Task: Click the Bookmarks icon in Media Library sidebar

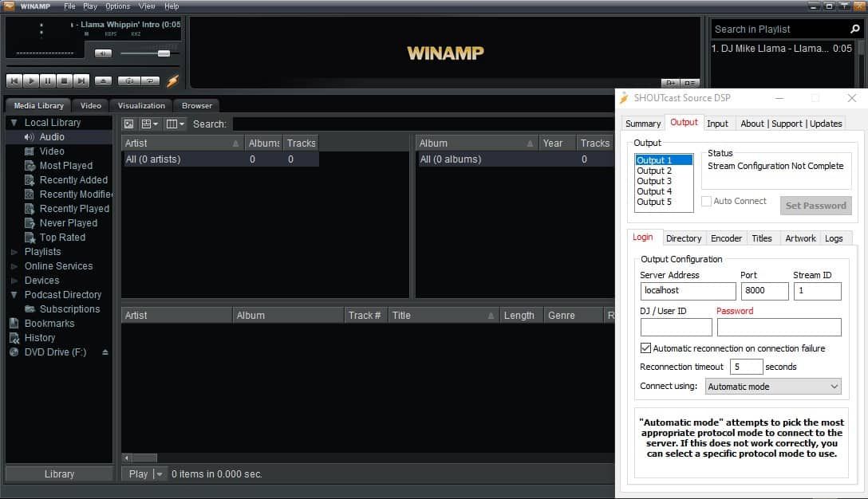Action: (13, 324)
